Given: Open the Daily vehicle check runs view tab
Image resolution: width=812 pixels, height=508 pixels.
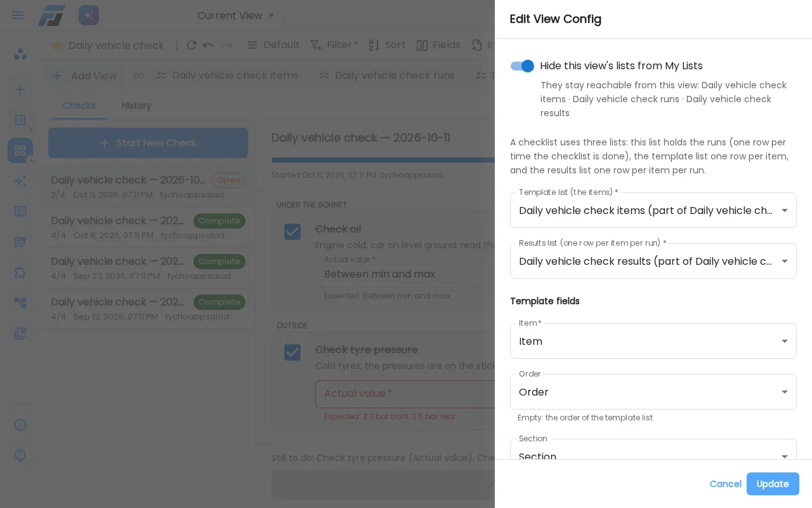Looking at the screenshot, I should click(x=387, y=76).
